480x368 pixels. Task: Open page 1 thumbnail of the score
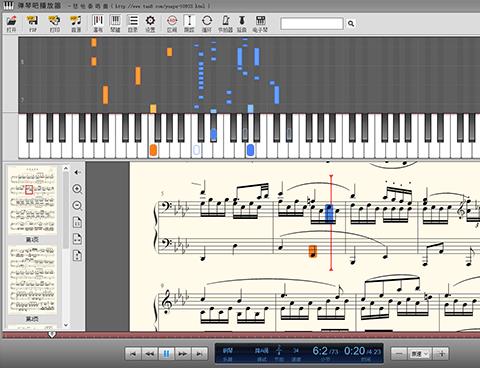32,200
